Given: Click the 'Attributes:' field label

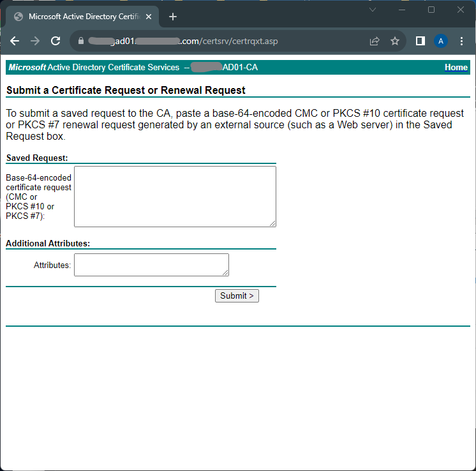Looking at the screenshot, I should 52,265.
